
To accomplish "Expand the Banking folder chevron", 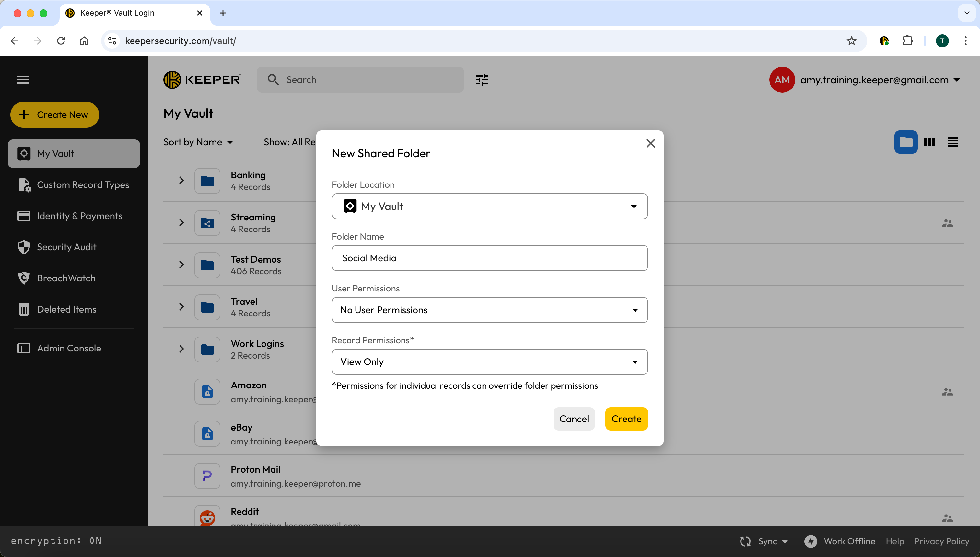I will pos(181,180).
